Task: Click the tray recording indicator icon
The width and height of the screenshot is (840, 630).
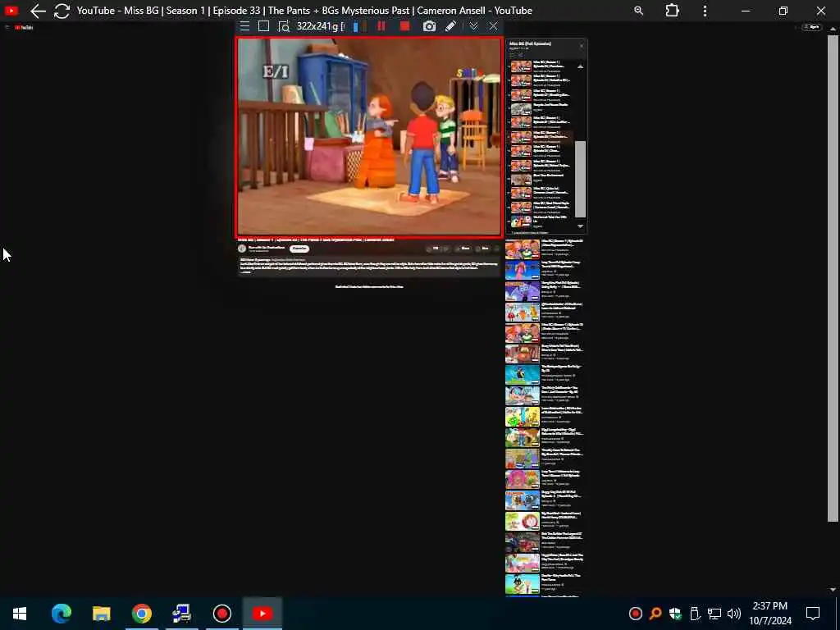Action: (x=636, y=614)
